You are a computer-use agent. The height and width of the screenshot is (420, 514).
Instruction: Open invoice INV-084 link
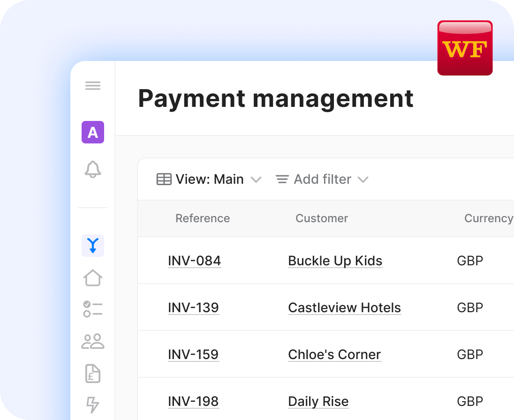point(194,261)
